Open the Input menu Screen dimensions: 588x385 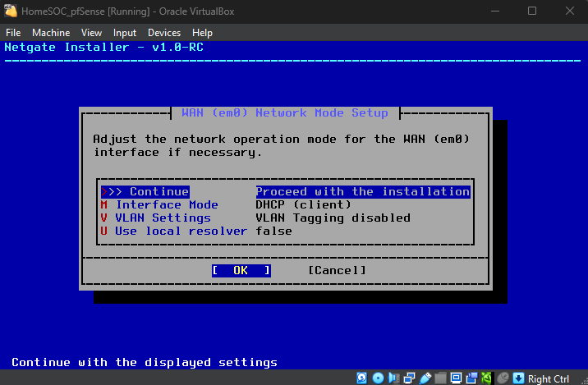125,33
